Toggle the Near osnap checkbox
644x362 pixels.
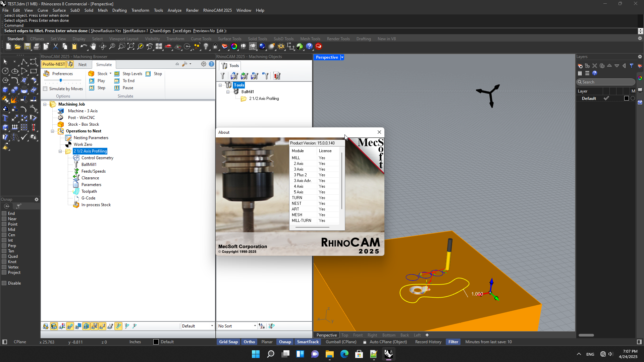[x=4, y=219]
